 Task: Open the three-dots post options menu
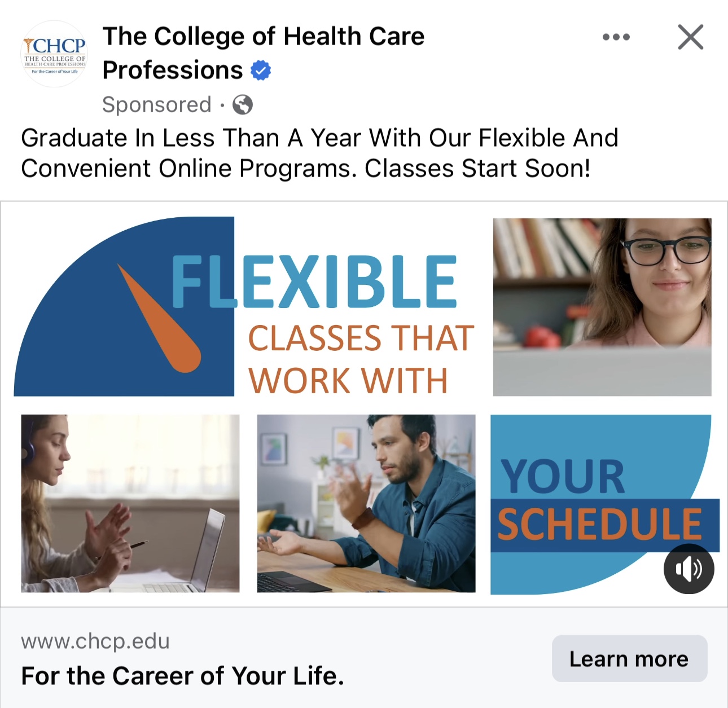(616, 37)
